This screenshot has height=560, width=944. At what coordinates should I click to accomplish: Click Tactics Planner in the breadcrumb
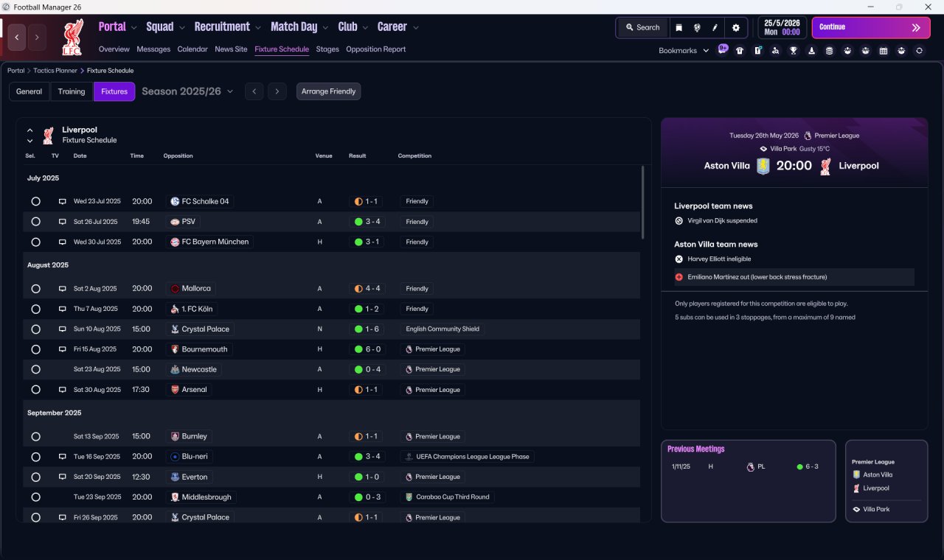click(x=55, y=71)
